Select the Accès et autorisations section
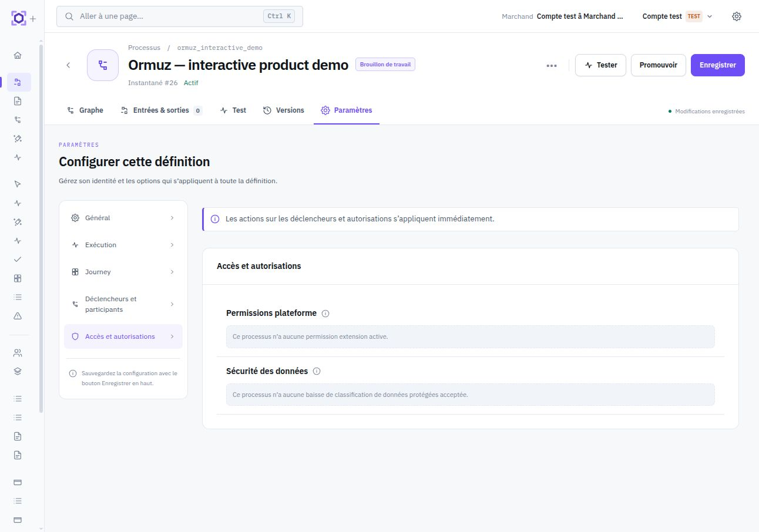 pyautogui.click(x=123, y=336)
